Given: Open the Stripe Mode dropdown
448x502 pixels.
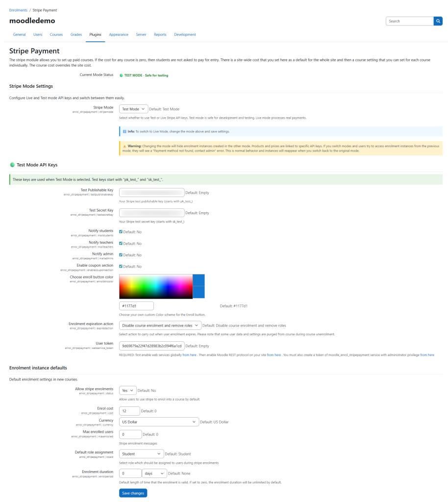Looking at the screenshot, I should tap(133, 109).
